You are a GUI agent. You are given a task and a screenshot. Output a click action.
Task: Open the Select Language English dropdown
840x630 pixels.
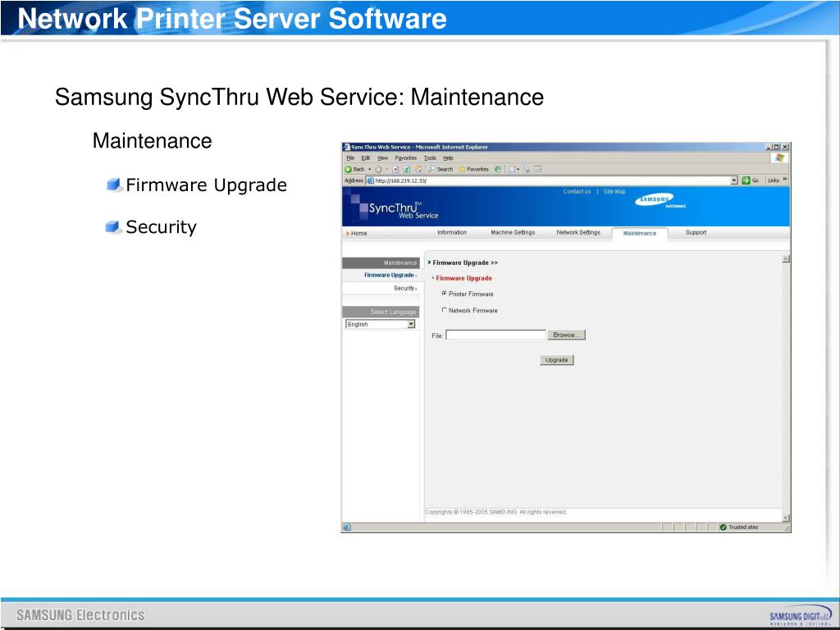[x=380, y=324]
